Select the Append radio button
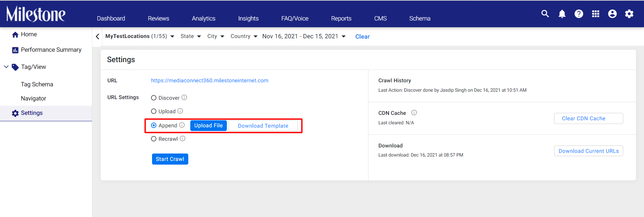Image resolution: width=644 pixels, height=217 pixels. click(x=154, y=125)
